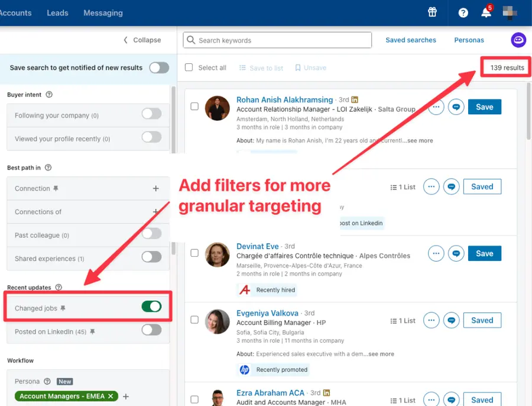
Task: Open the Messaging menu item
Action: (103, 12)
